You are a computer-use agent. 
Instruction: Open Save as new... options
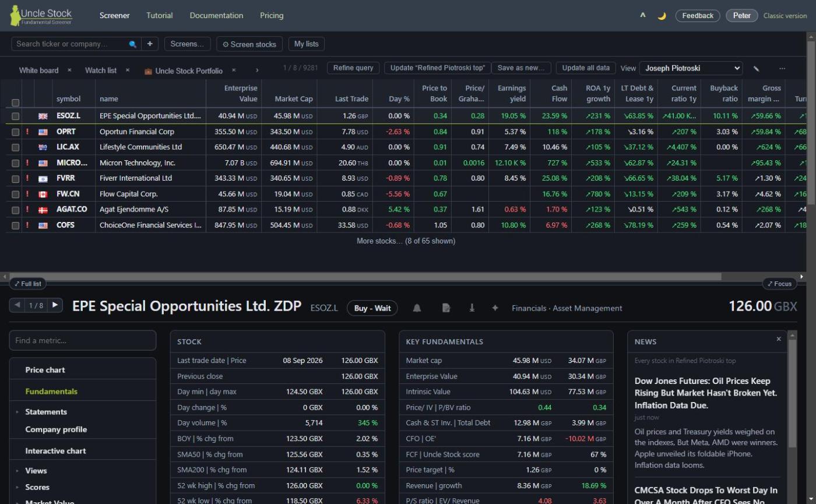coord(521,68)
